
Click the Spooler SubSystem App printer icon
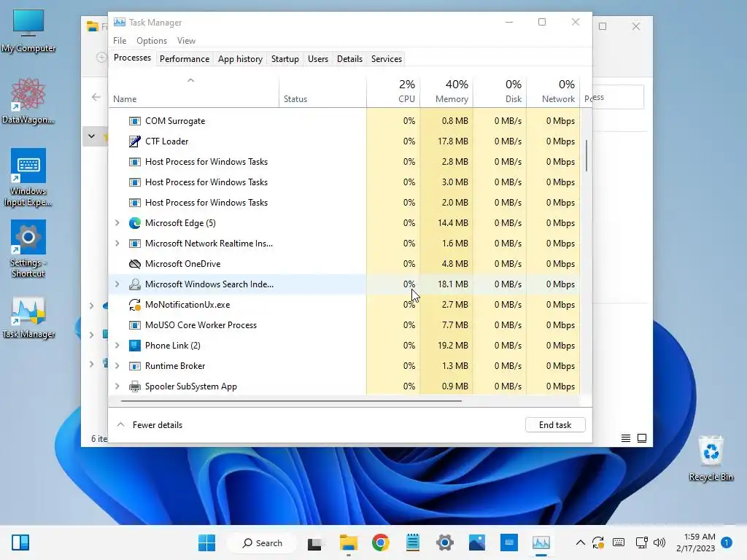point(135,386)
